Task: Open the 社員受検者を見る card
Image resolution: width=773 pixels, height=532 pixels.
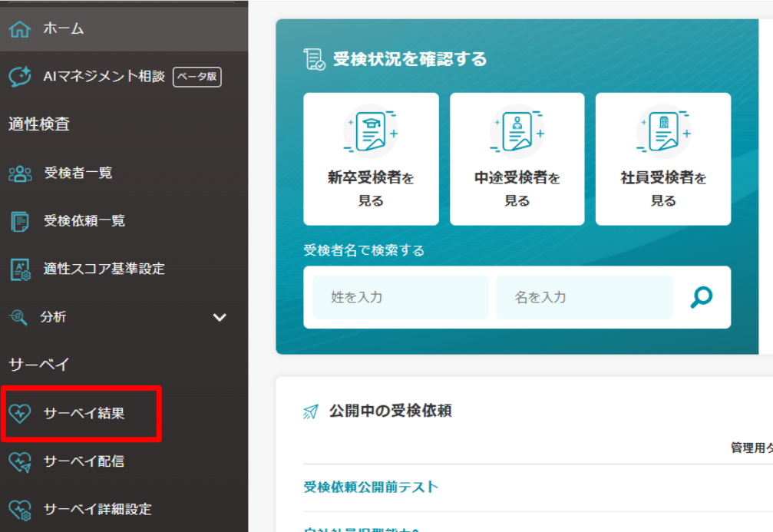Action: click(x=663, y=159)
